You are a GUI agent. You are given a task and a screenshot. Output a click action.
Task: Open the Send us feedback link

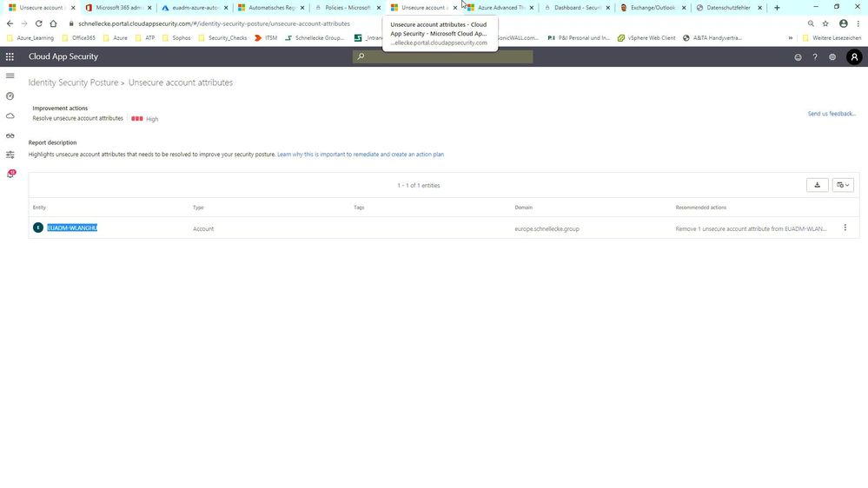click(x=832, y=114)
